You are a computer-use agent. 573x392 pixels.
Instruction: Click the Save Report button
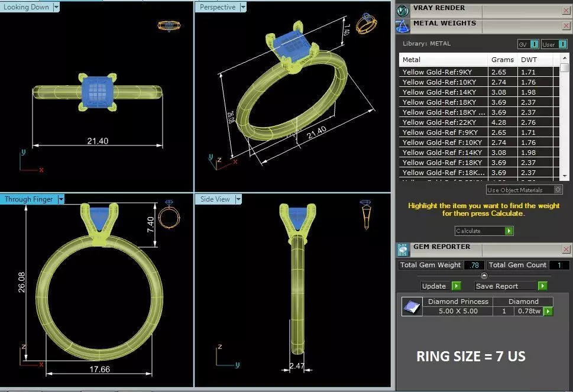click(511, 286)
